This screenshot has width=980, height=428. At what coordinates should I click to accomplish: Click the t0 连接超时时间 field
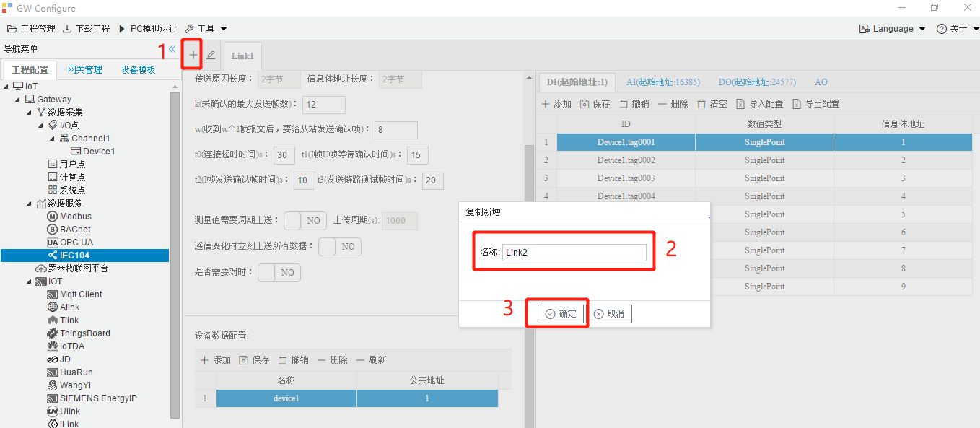pyautogui.click(x=284, y=155)
